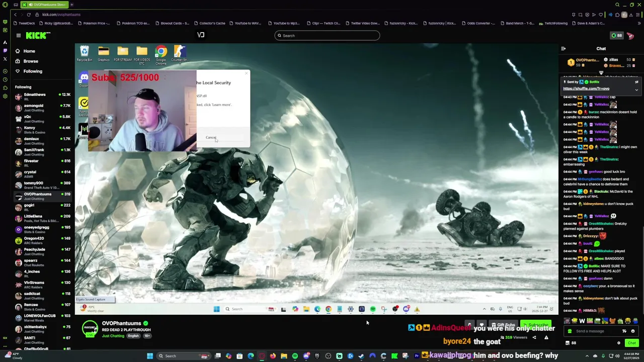The height and width of the screenshot is (362, 644).
Task: Open the Collector's Cache bookmark
Action: (209, 23)
